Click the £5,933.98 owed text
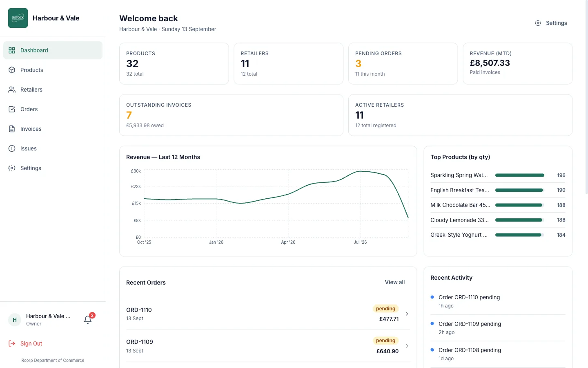This screenshot has width=588, height=368. point(145,126)
